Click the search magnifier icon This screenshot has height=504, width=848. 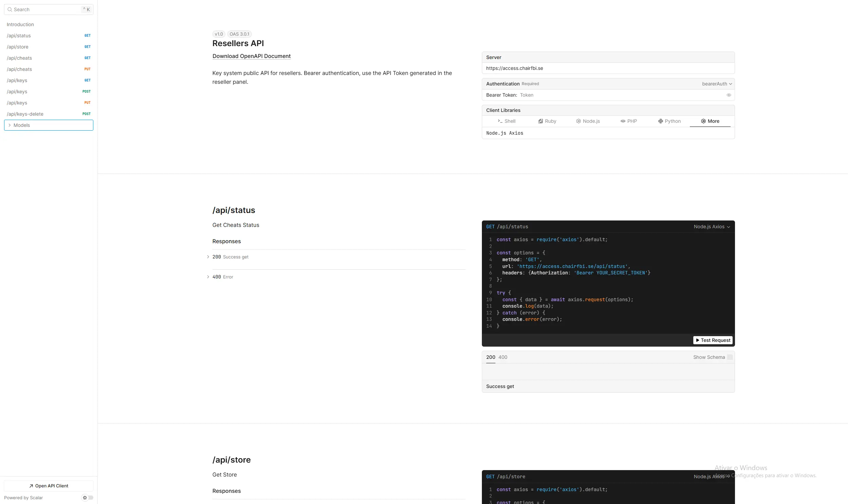point(10,9)
